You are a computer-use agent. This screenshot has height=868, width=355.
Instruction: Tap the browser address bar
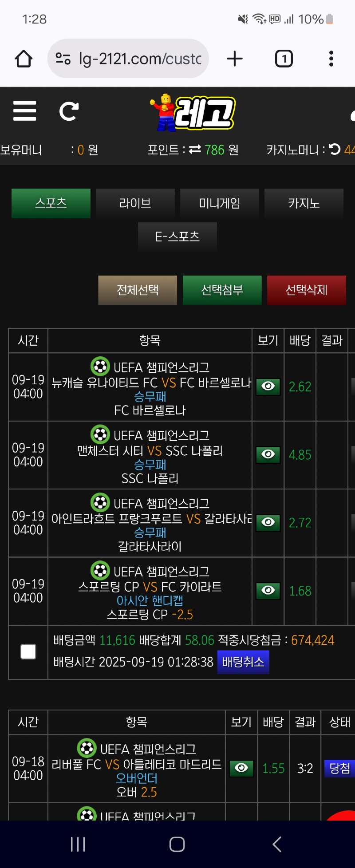point(128,59)
